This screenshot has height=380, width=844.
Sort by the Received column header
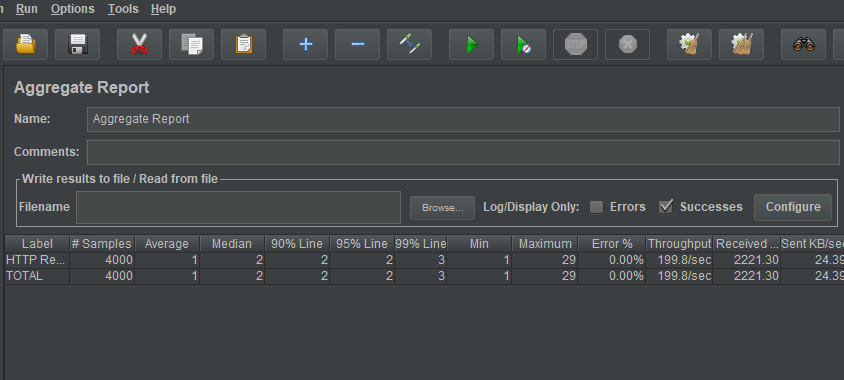[747, 244]
